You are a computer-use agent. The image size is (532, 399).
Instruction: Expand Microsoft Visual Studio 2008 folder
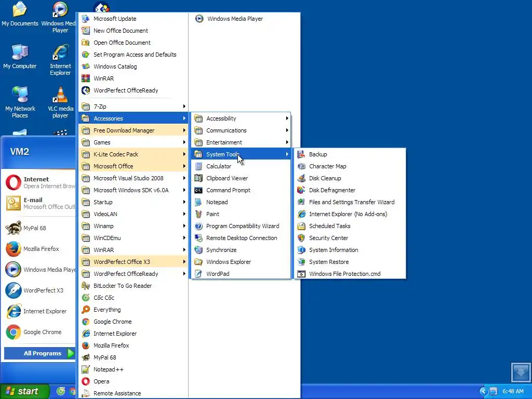pos(133,178)
